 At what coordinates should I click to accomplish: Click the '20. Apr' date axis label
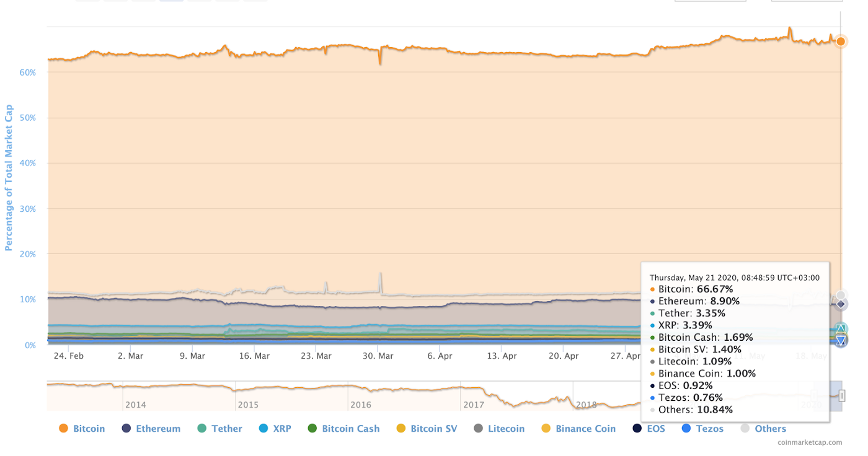coord(564,356)
